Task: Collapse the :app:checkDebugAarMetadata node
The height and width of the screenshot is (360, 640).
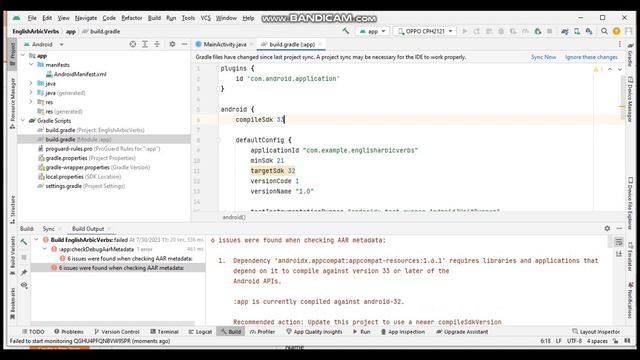Action: [x=44, y=249]
